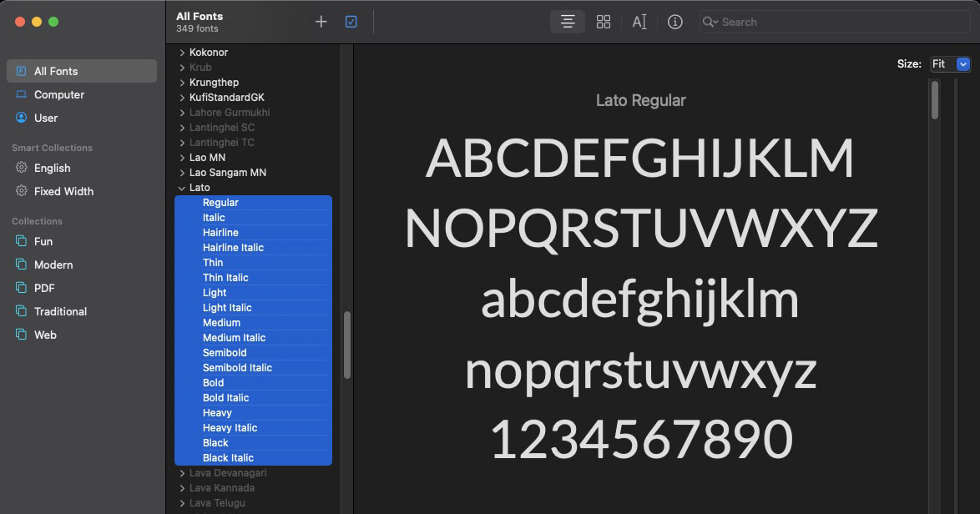Click the English gear icon
The width and height of the screenshot is (980, 514).
point(21,168)
